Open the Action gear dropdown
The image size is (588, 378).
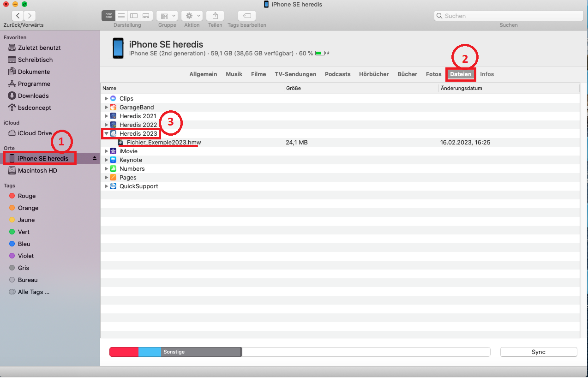191,16
